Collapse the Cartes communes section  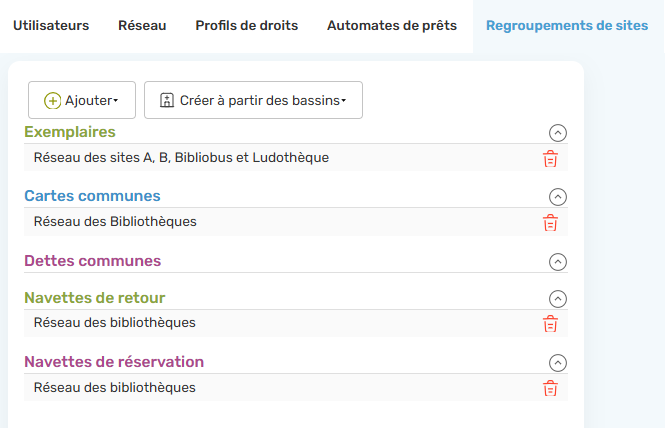pos(558,197)
